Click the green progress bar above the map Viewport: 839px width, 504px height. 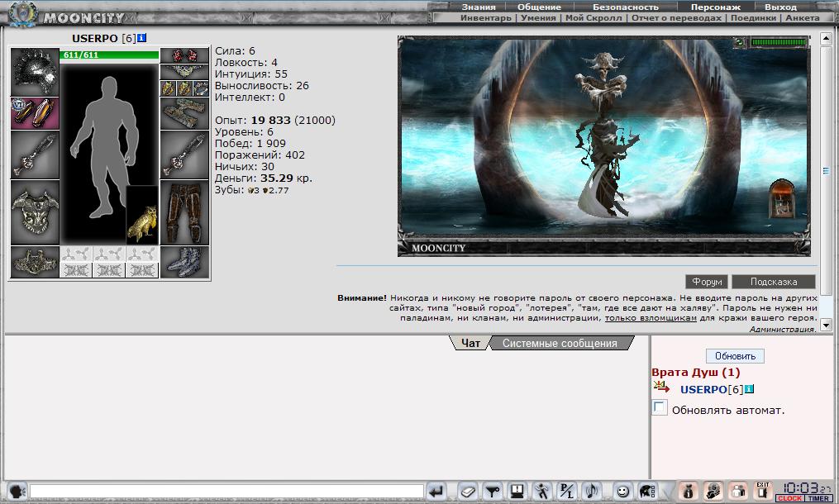click(779, 42)
